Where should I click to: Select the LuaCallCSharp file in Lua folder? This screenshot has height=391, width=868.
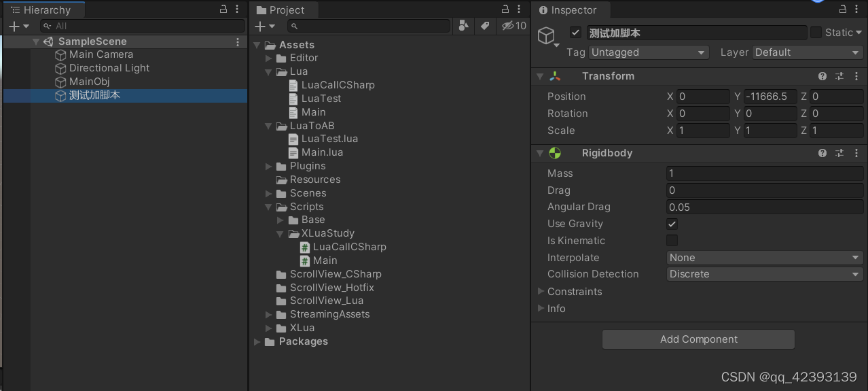click(338, 85)
